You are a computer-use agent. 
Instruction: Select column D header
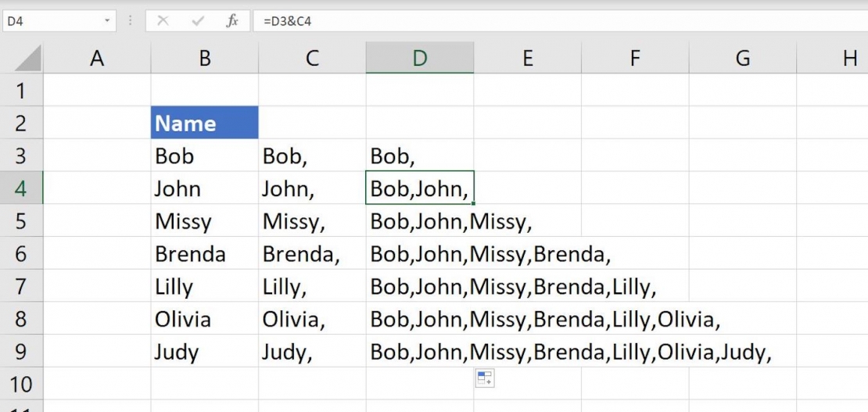tap(420, 58)
